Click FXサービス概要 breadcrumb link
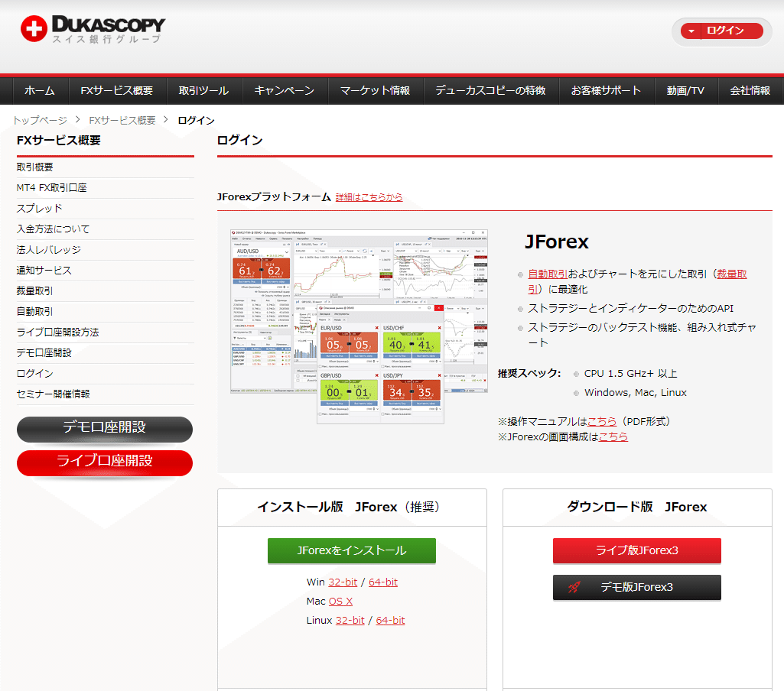784x691 pixels. pyautogui.click(x=122, y=121)
